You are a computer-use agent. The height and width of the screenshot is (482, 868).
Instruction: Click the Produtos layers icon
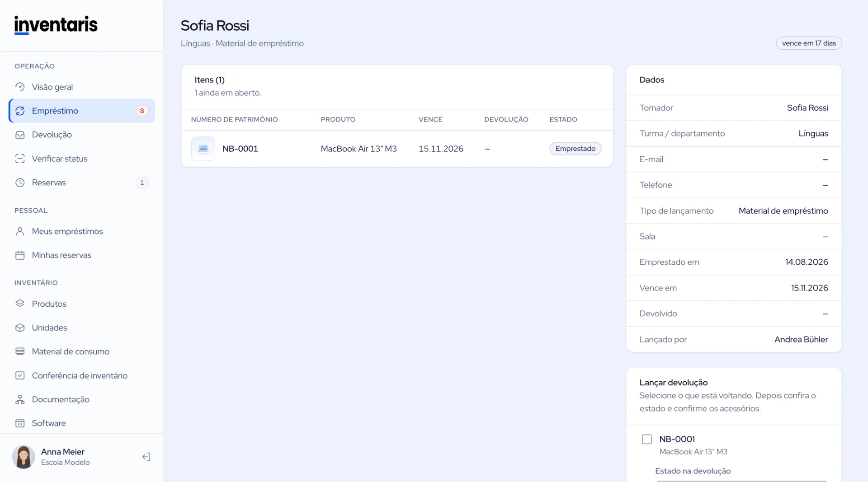tap(20, 304)
